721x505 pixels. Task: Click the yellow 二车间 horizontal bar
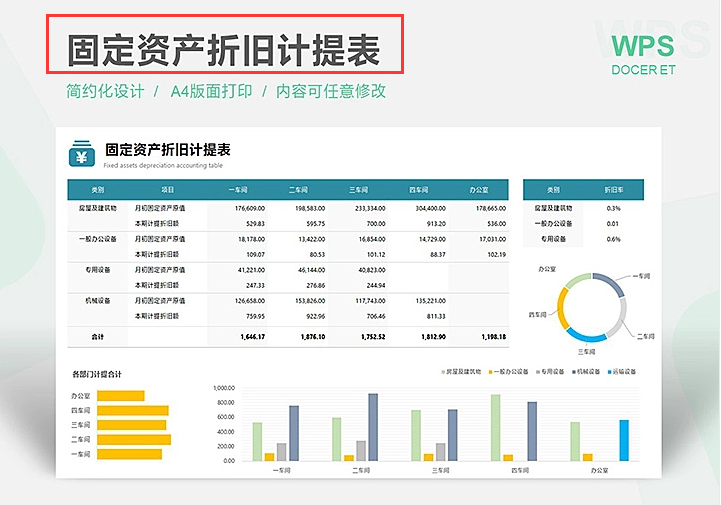[134, 439]
